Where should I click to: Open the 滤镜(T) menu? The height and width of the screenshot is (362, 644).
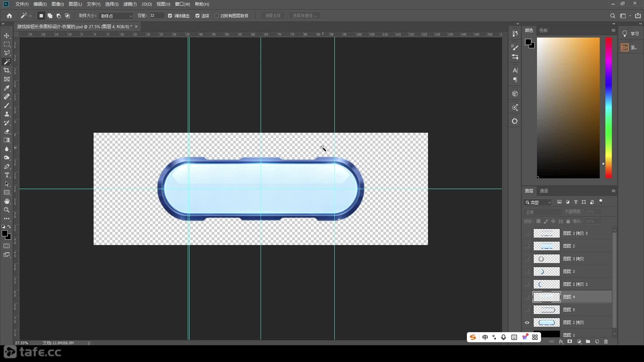[x=130, y=4]
